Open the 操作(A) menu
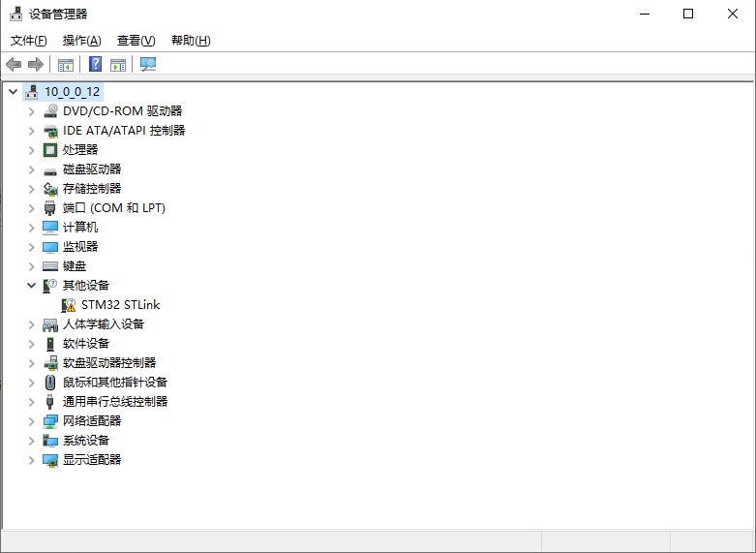Viewport: 756px width, 553px height. coord(82,41)
